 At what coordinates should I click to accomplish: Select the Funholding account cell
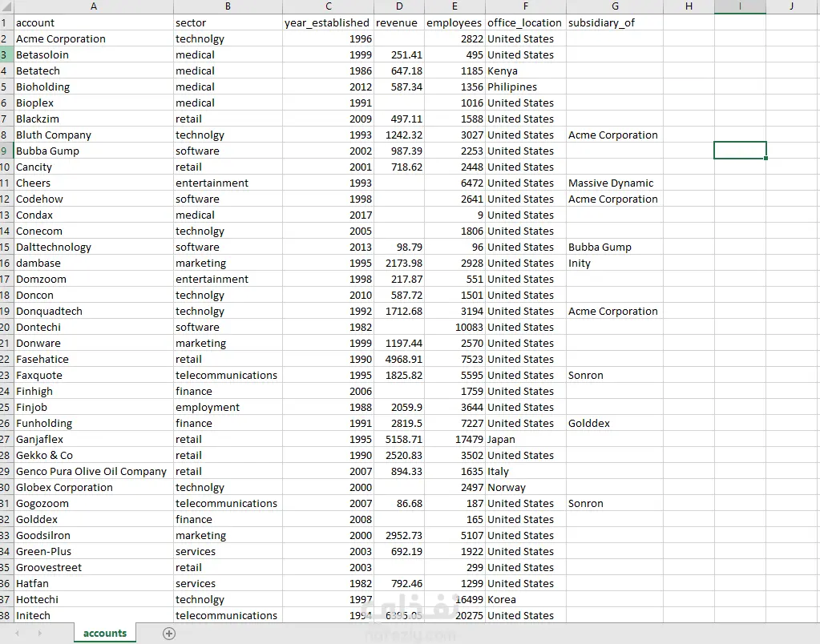(94, 424)
